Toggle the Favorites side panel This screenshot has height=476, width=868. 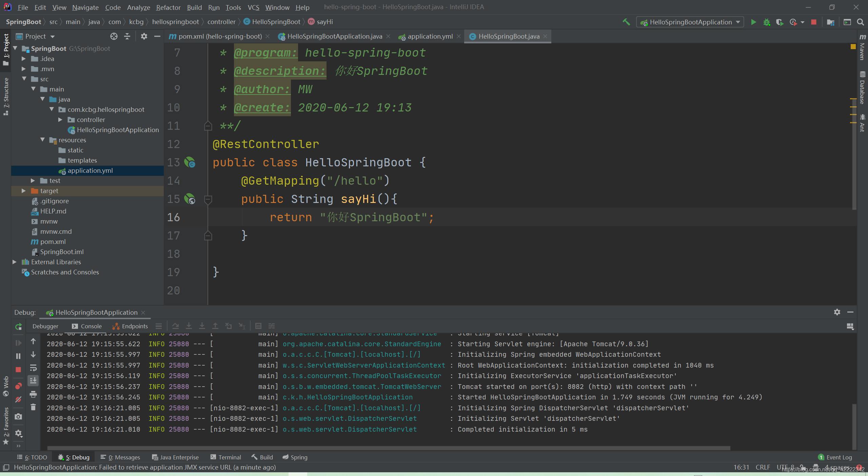coord(6,426)
